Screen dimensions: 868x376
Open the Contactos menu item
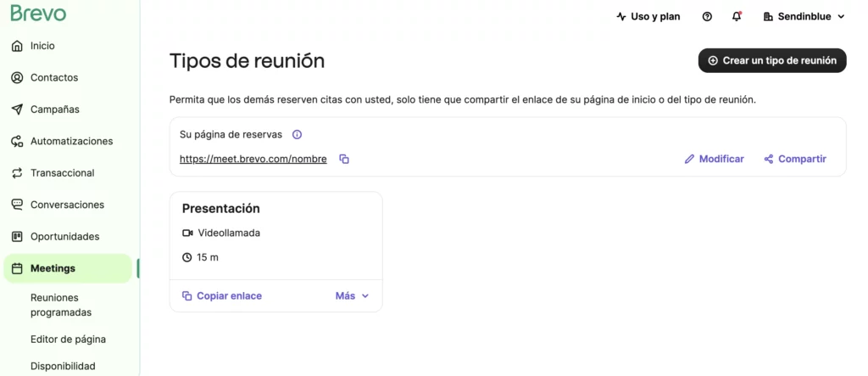pos(54,77)
